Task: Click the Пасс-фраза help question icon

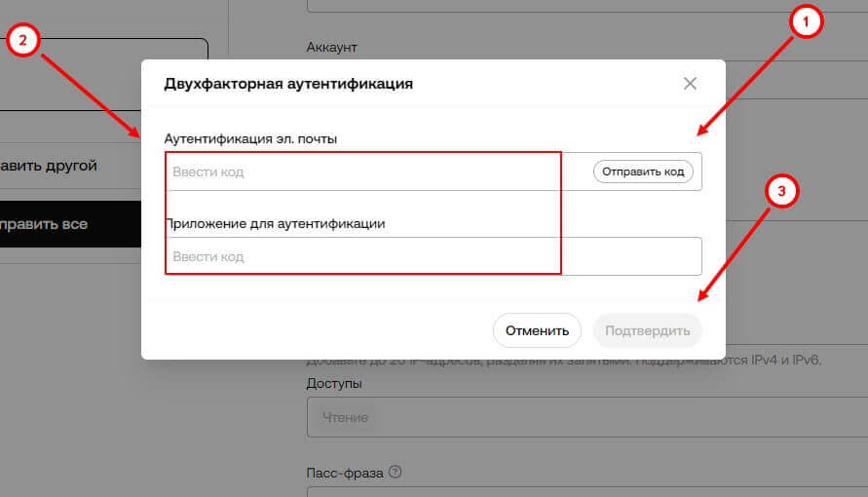Action: [395, 473]
